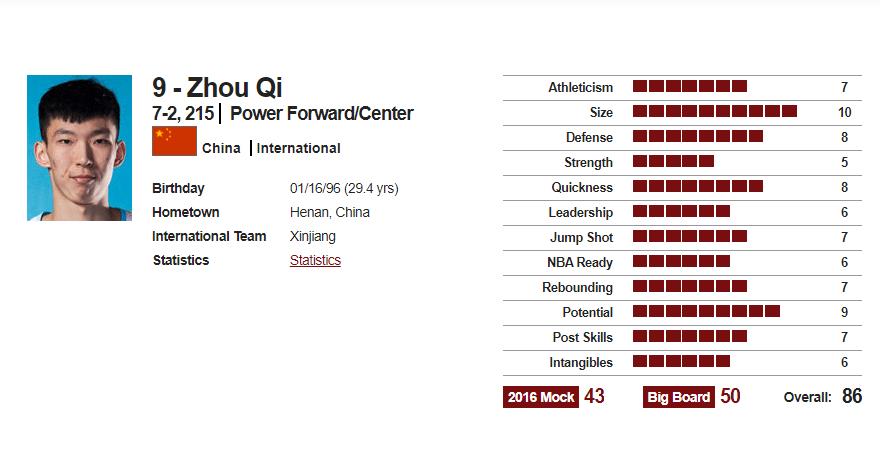Click the Big Board badge

click(679, 397)
